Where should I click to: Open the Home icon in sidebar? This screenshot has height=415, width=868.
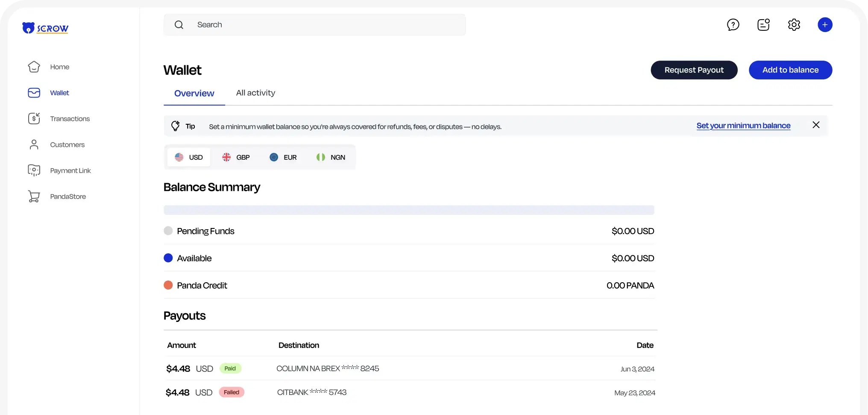tap(34, 67)
